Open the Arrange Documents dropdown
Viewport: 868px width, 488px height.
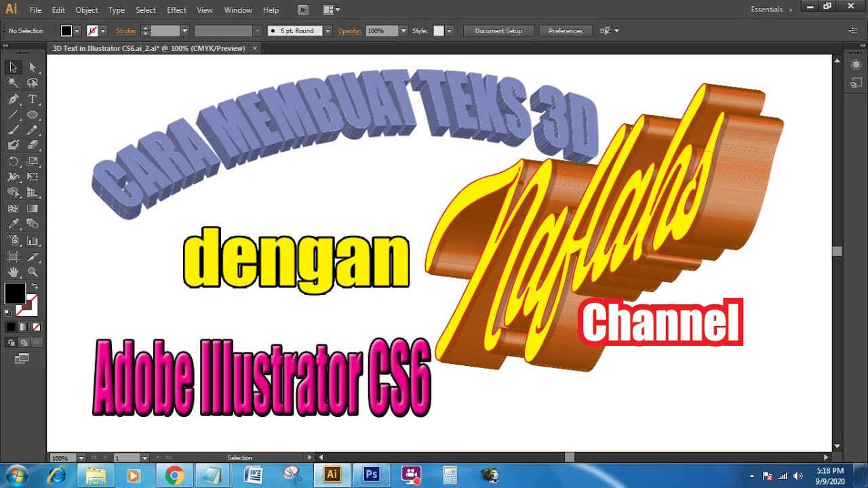(332, 9)
